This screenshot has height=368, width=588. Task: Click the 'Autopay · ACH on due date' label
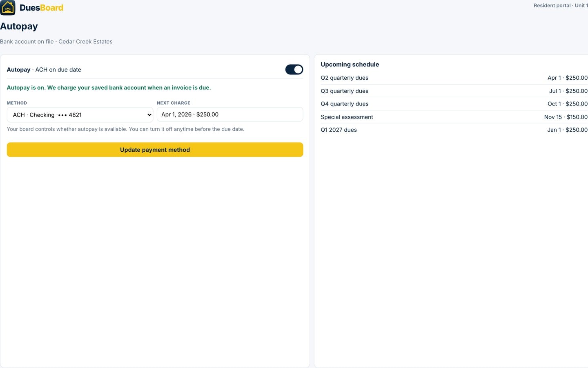(x=44, y=70)
